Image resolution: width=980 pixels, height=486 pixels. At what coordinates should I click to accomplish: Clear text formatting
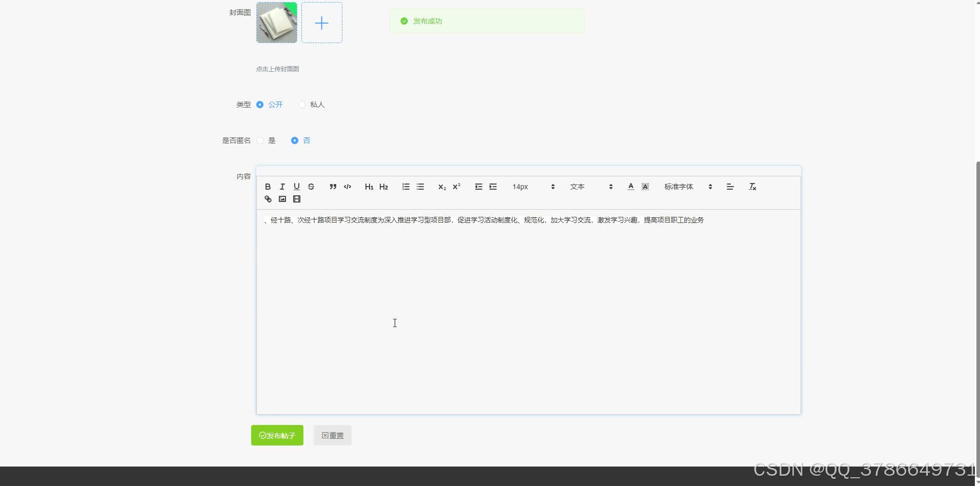pos(752,187)
